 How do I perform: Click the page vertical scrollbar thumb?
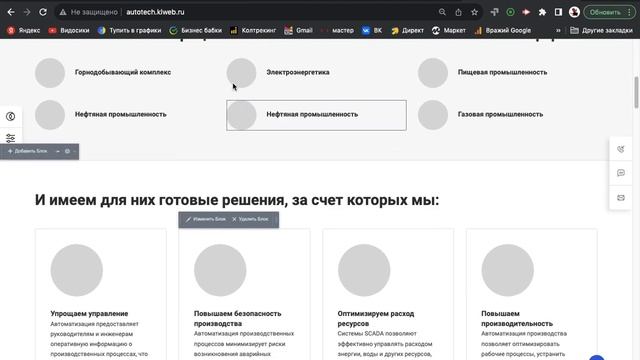pyautogui.click(x=636, y=93)
